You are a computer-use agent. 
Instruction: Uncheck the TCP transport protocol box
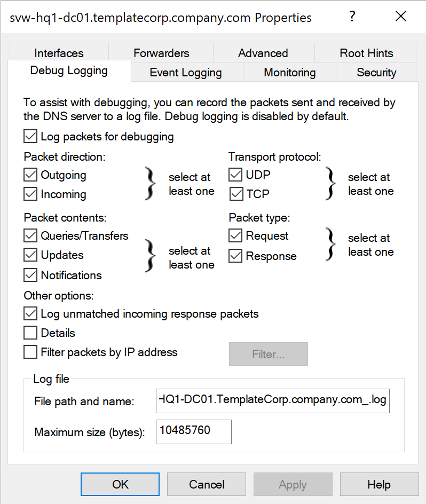[235, 194]
